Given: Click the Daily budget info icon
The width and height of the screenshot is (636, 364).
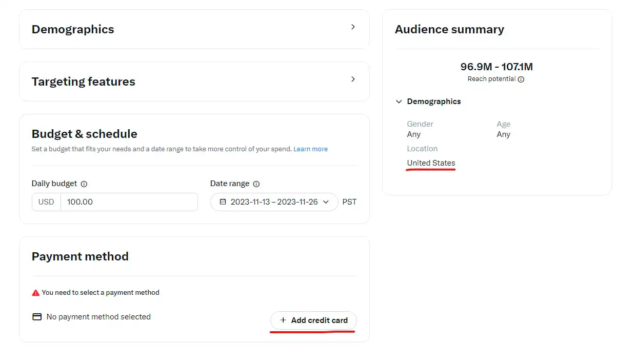Looking at the screenshot, I should 84,184.
